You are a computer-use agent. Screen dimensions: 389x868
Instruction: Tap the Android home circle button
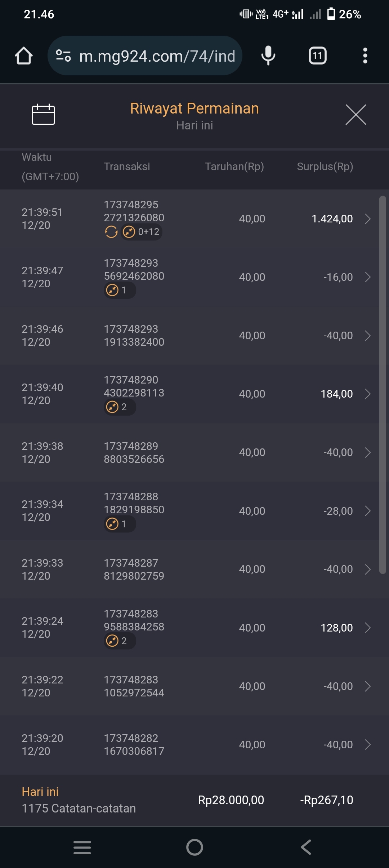pos(194,847)
